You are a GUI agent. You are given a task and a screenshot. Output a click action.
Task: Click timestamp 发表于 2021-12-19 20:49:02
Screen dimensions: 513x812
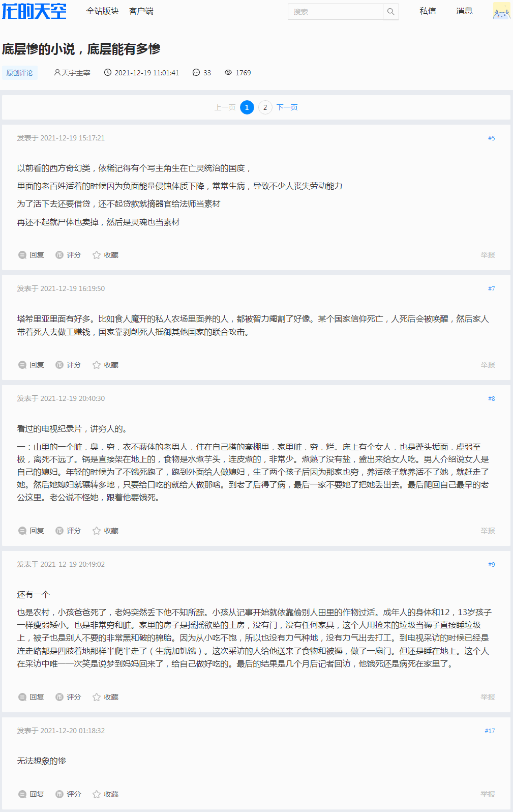click(x=61, y=564)
